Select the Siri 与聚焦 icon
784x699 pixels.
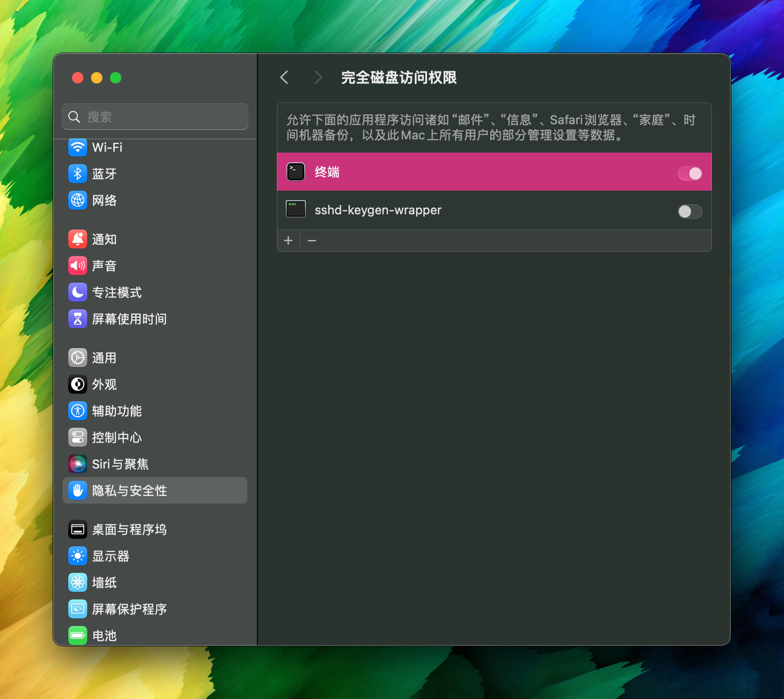pyautogui.click(x=78, y=464)
